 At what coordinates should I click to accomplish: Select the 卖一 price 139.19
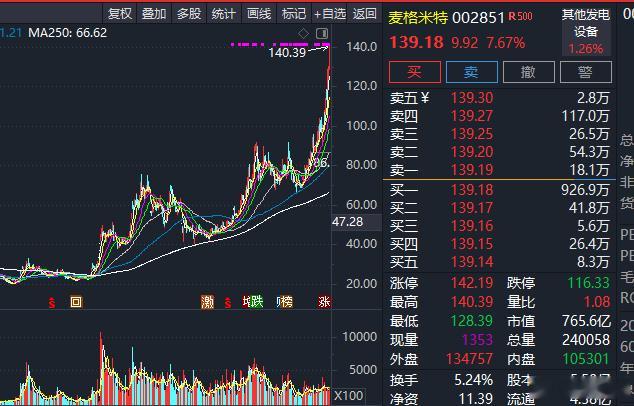[472, 170]
